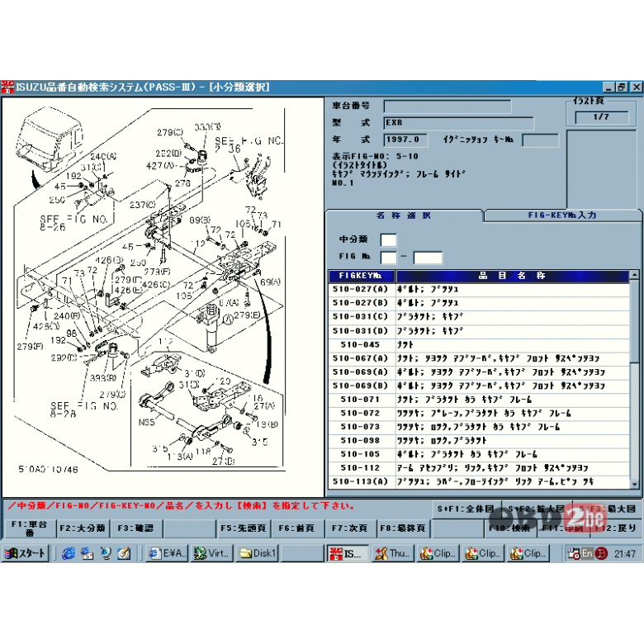Go to first page with F5:先頭頁
This screenshot has height=644, width=644.
(243, 528)
